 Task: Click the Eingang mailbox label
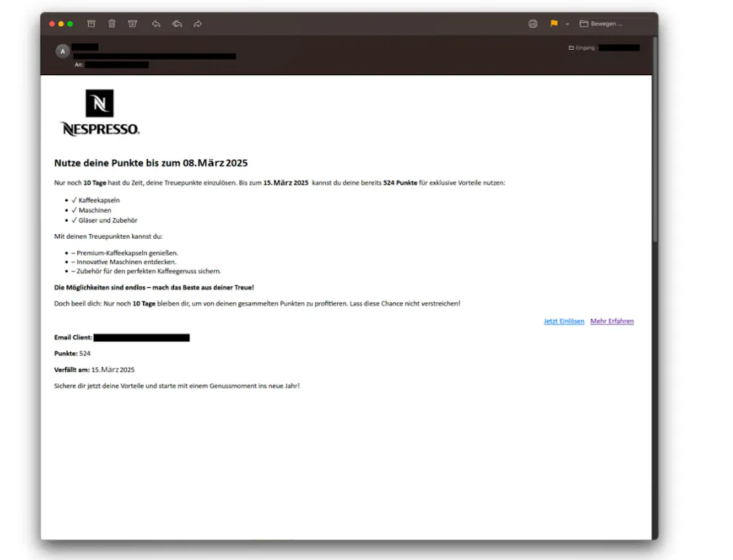click(582, 48)
